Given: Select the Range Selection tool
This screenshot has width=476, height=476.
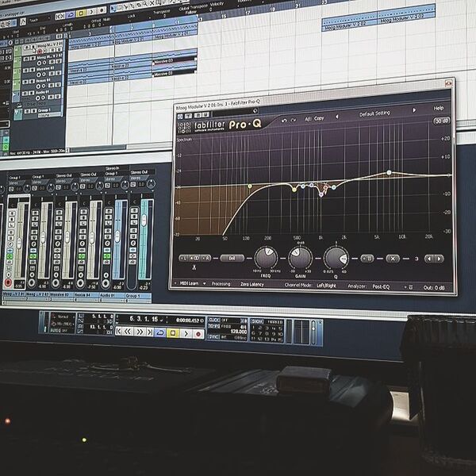Looking at the screenshot, I should [120, 8].
